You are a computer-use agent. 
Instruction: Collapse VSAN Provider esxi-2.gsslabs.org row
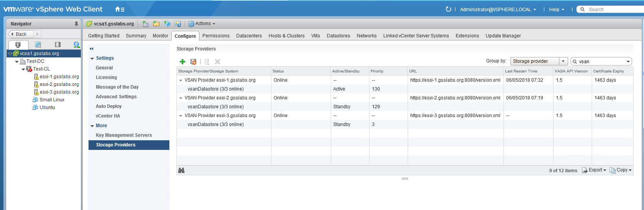tap(181, 98)
